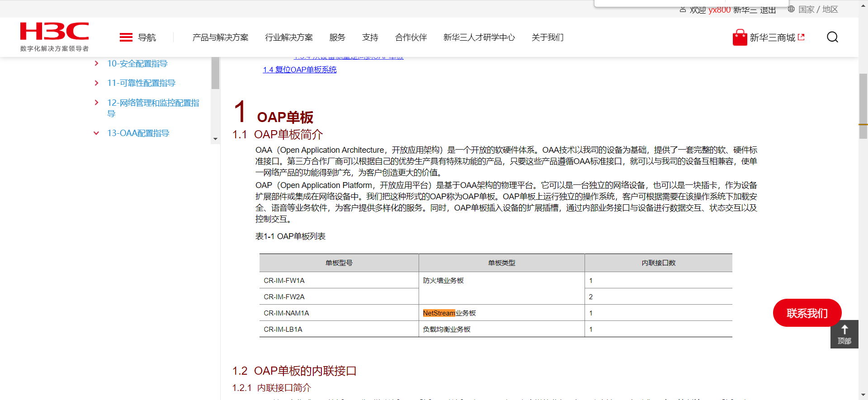Open the 产品与解决方案 menu
Image resolution: width=868 pixels, height=400 pixels.
click(220, 38)
